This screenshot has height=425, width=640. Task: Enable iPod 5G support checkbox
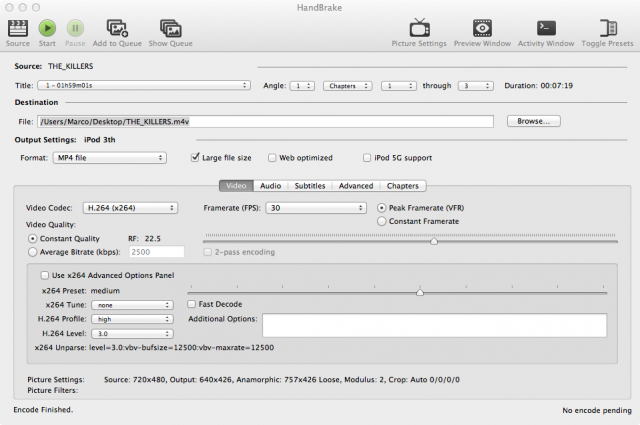(x=367, y=158)
